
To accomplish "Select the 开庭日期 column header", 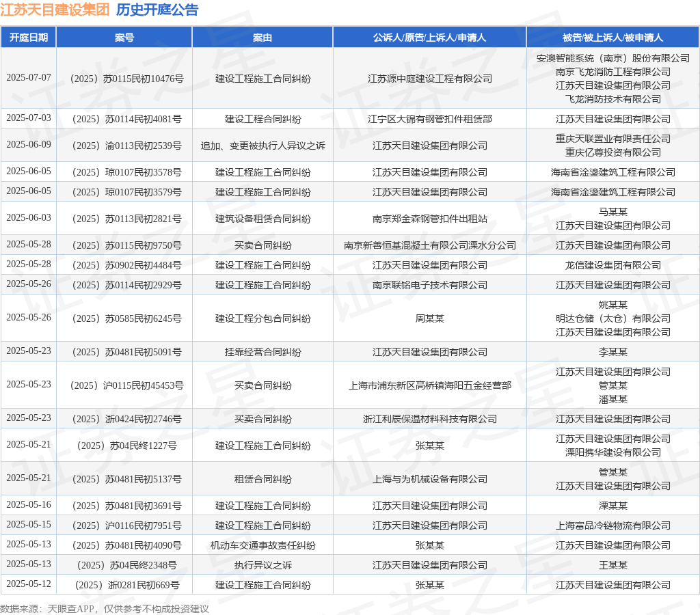I will pyautogui.click(x=29, y=38).
